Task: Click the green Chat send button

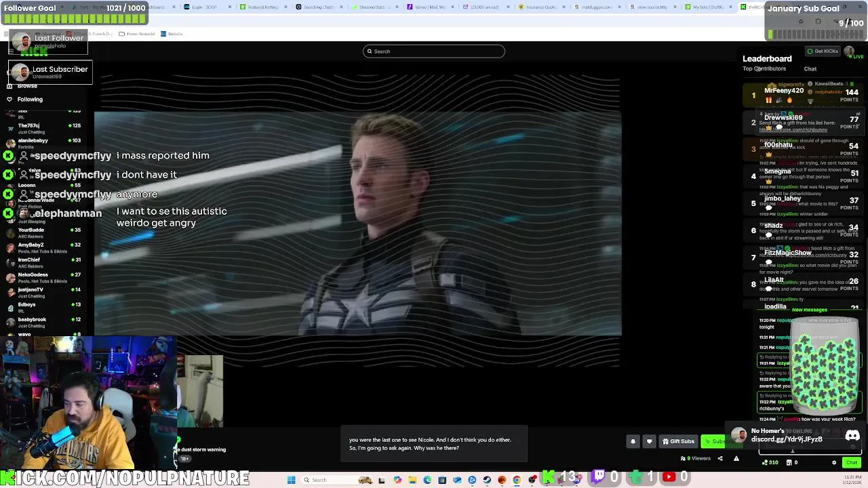Action: [852, 462]
